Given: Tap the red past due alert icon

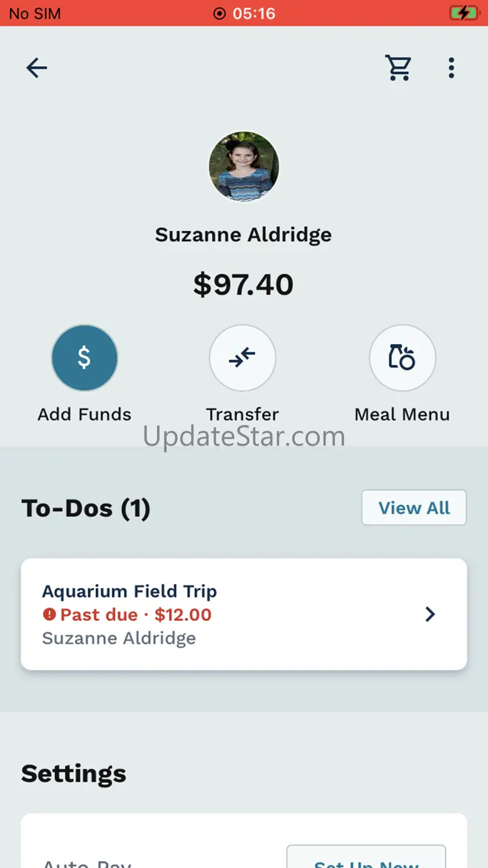Looking at the screenshot, I should [49, 615].
